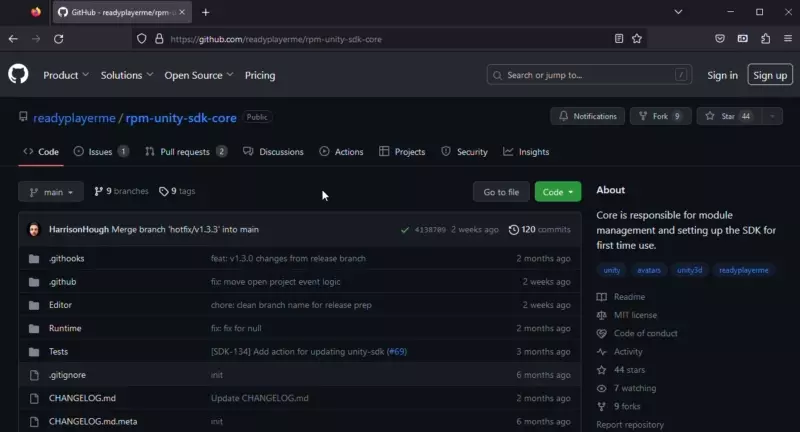Click Report repository link
This screenshot has height=432, width=800.
630,425
